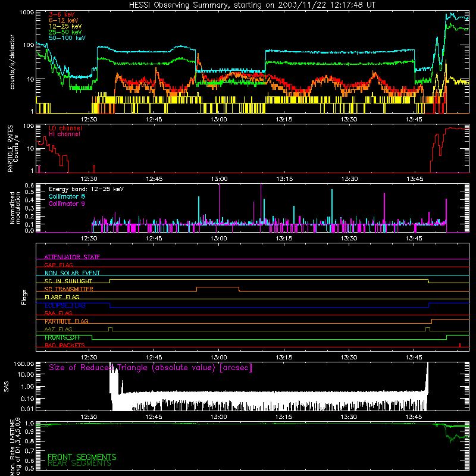Click the 1000 y-axis value in count-rate panel
Image resolution: width=476 pixels, height=476 pixels.
coord(26,12)
